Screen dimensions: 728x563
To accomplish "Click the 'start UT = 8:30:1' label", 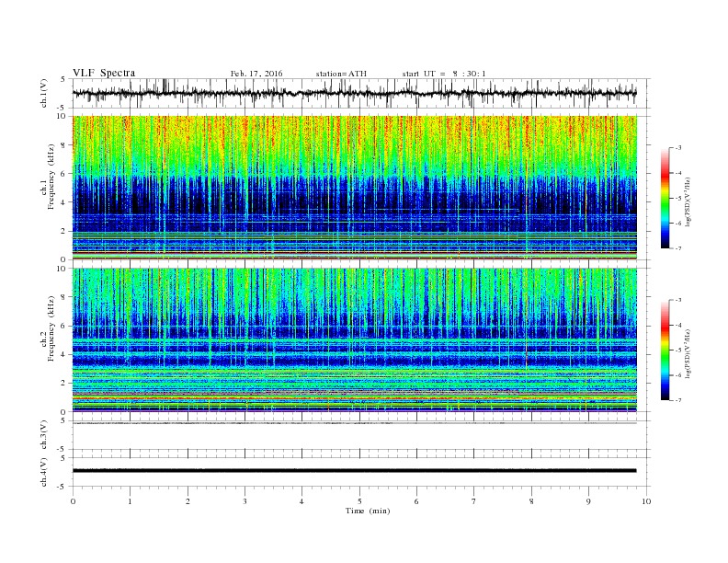I will pos(444,74).
